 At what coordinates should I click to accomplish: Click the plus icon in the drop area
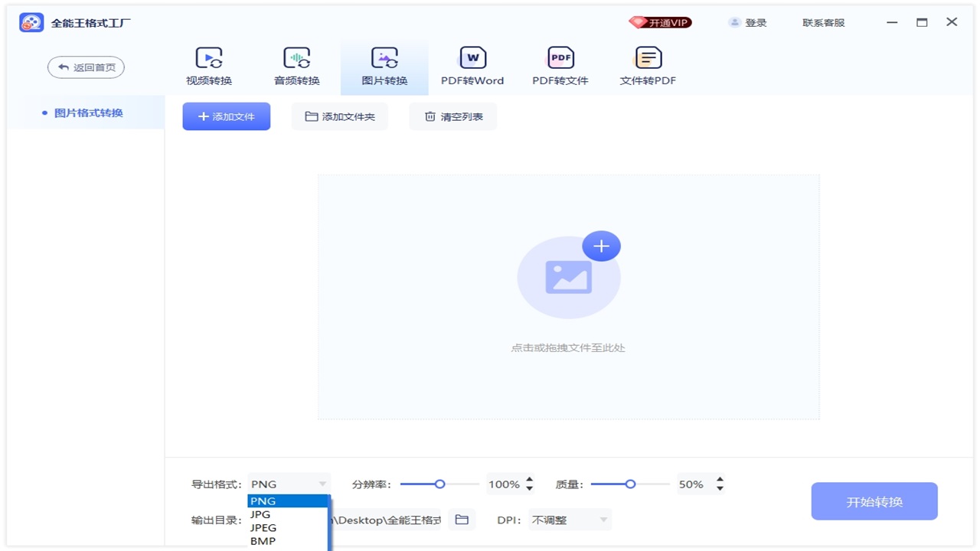click(x=602, y=246)
